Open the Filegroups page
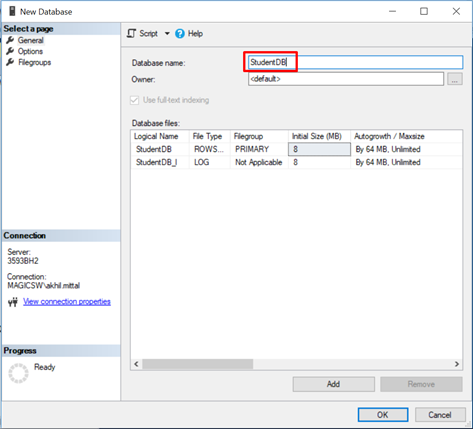The image size is (473, 429). (35, 62)
